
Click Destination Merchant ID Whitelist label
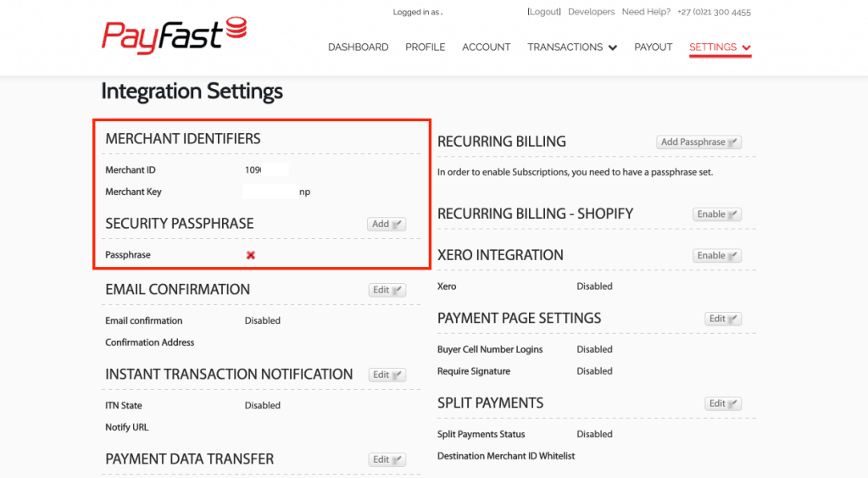click(506, 456)
